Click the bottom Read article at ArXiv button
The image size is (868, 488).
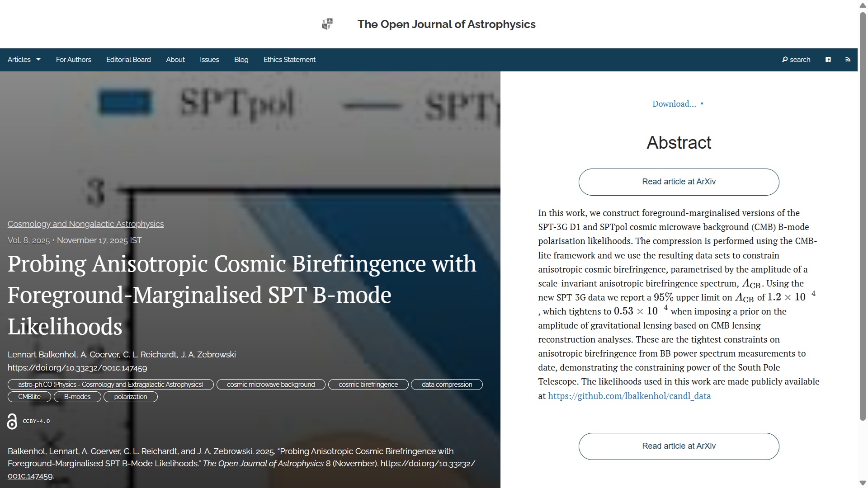click(x=679, y=446)
